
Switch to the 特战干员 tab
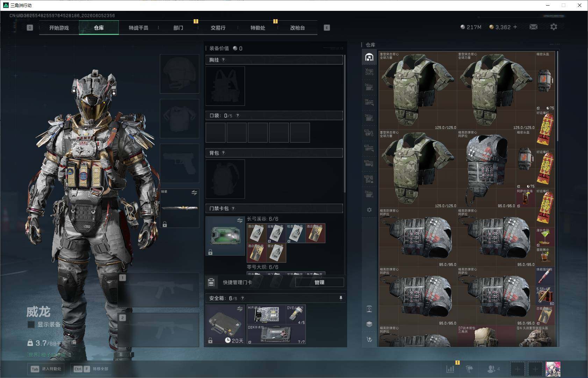coord(138,28)
